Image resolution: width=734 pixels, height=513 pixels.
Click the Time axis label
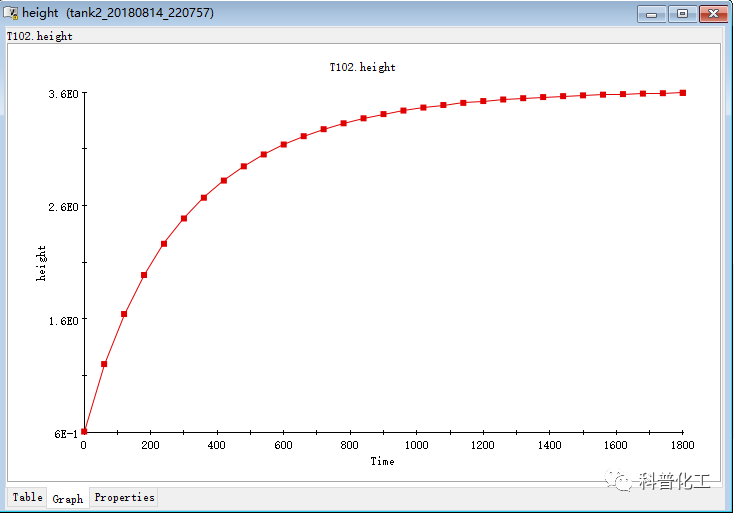[382, 461]
